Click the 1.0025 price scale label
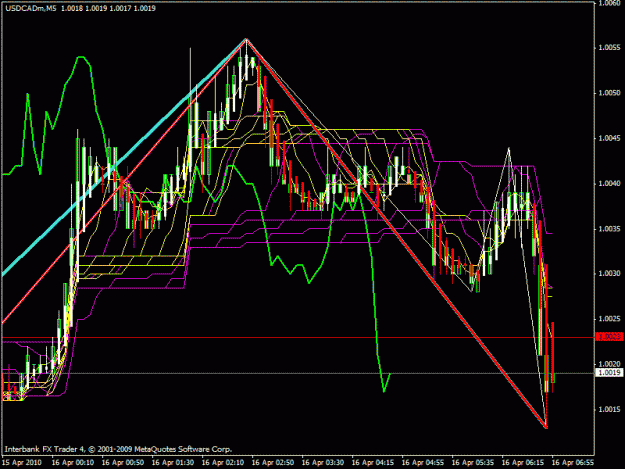This screenshot has height=469, width=625. click(x=610, y=319)
